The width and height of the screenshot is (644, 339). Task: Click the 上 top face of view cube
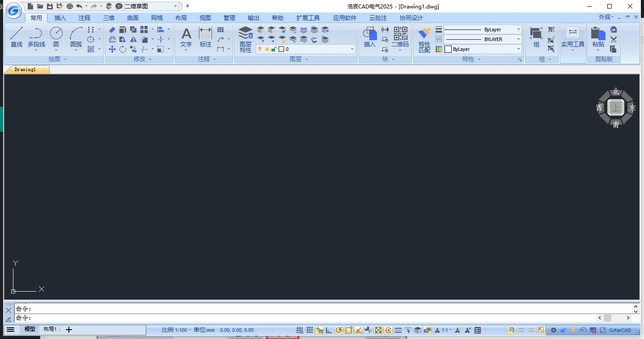point(616,108)
